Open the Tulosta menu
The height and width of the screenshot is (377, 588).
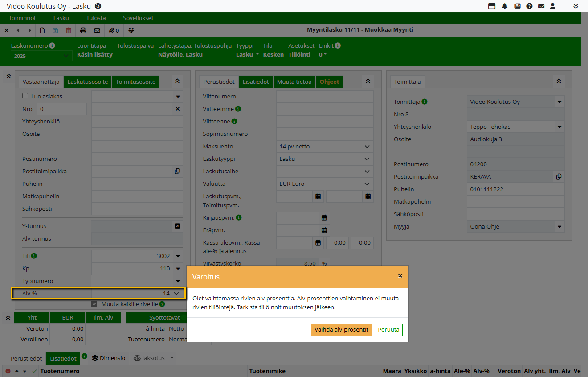(x=96, y=18)
